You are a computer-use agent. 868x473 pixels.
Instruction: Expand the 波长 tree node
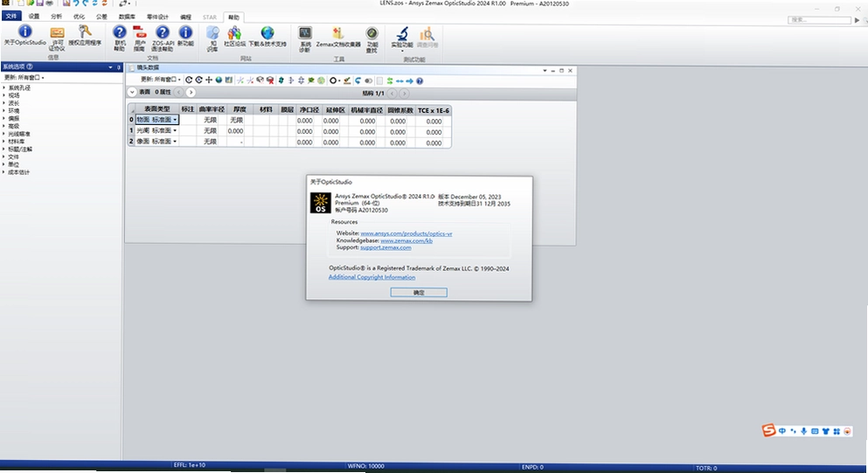pyautogui.click(x=3, y=103)
